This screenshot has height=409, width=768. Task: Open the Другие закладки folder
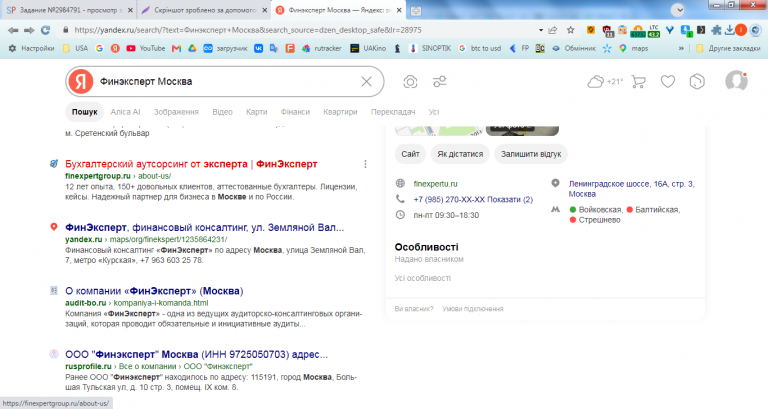point(728,48)
